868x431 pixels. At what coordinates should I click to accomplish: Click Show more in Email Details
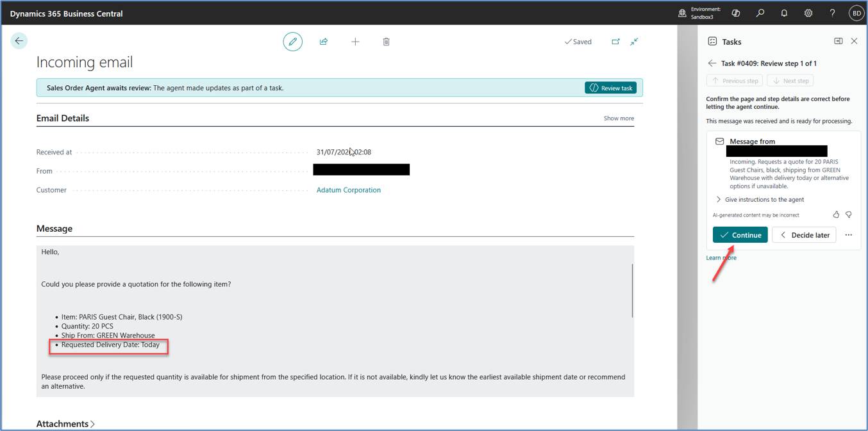tap(619, 118)
